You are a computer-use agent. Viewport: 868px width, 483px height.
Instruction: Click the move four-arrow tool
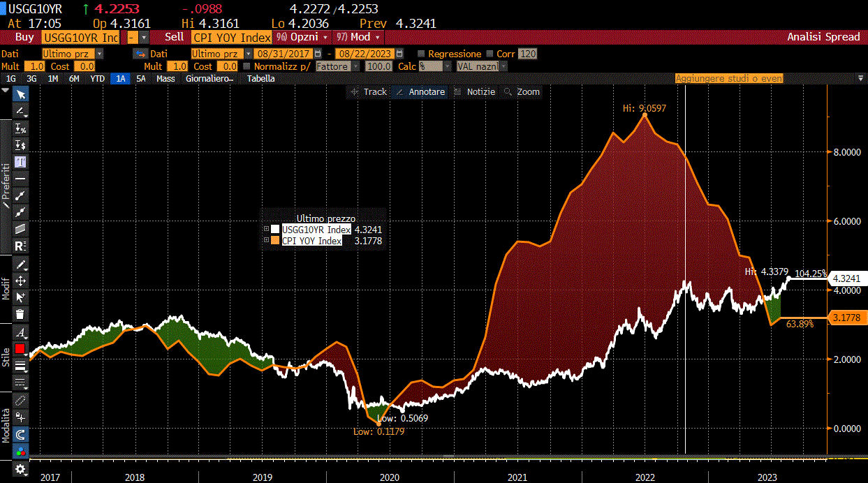pyautogui.click(x=21, y=281)
